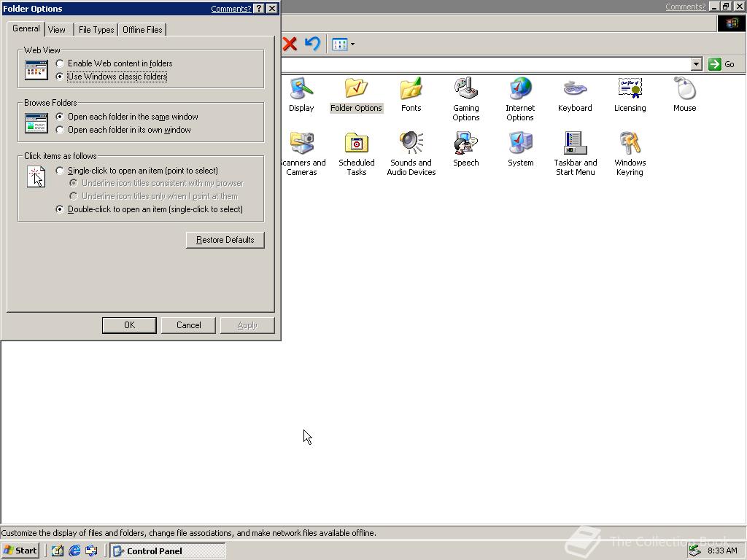The width and height of the screenshot is (747, 560).
Task: Open the Start menu
Action: (20, 551)
